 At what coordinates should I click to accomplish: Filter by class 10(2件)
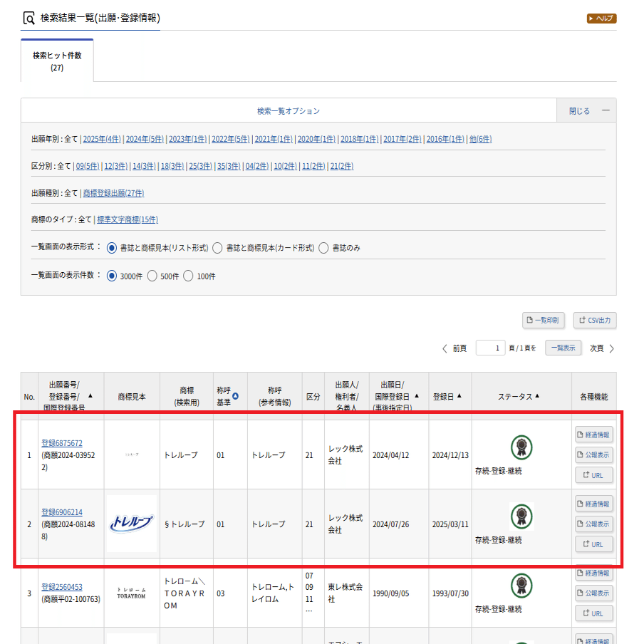click(285, 166)
